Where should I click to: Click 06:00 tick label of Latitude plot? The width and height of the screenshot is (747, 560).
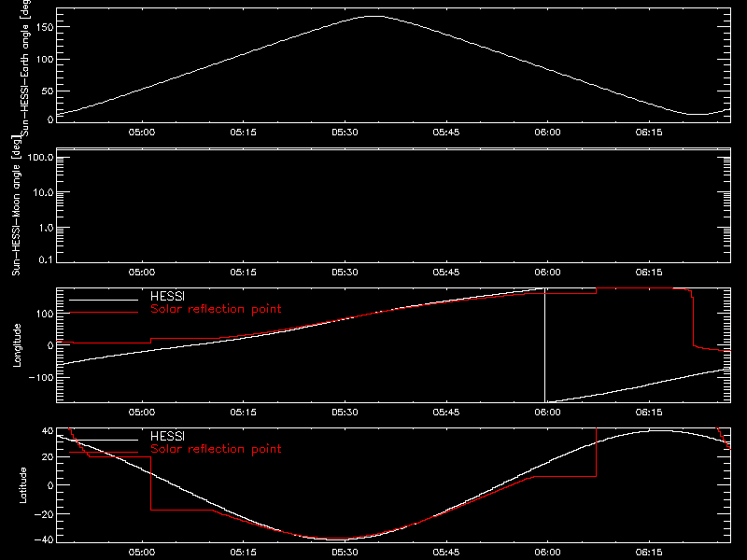pyautogui.click(x=547, y=553)
